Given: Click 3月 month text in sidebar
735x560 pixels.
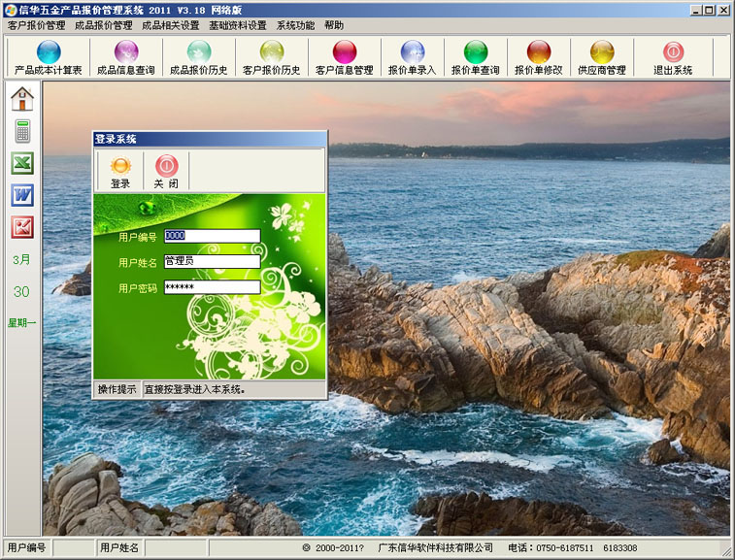Looking at the screenshot, I should point(21,259).
